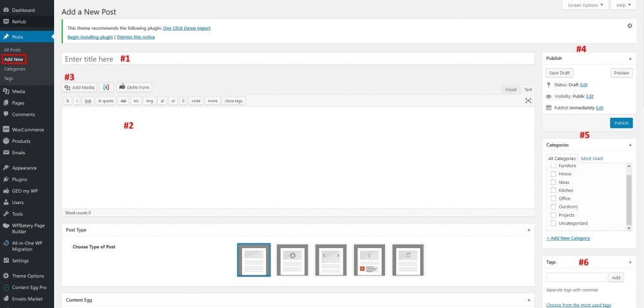Select the video post type thumbnail
Image resolution: width=644 pixels, height=308 pixels.
tap(292, 260)
